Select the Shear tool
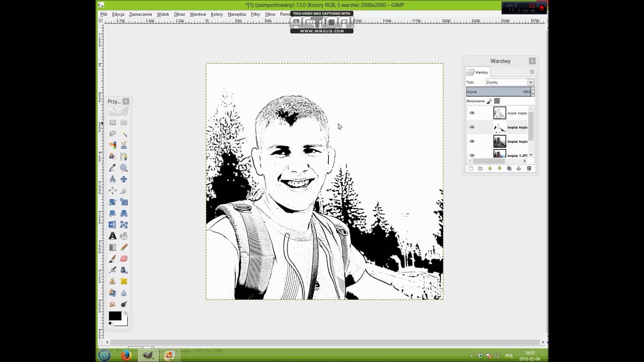The image size is (644, 362). click(113, 213)
